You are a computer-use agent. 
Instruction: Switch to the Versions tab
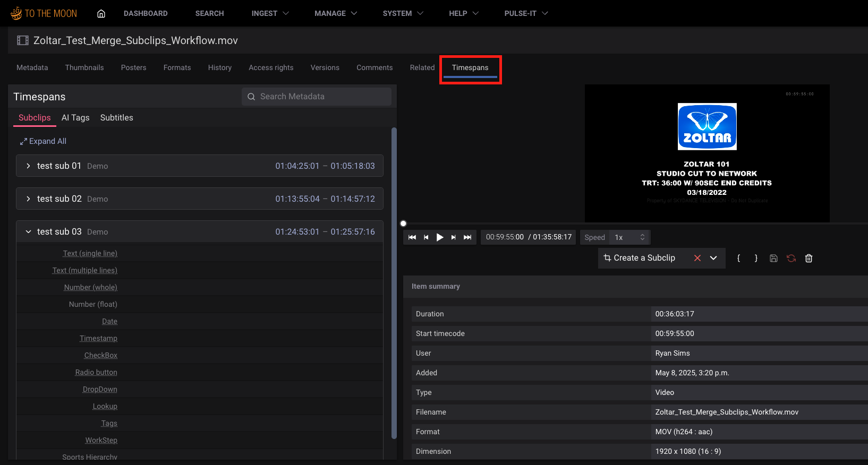(325, 67)
